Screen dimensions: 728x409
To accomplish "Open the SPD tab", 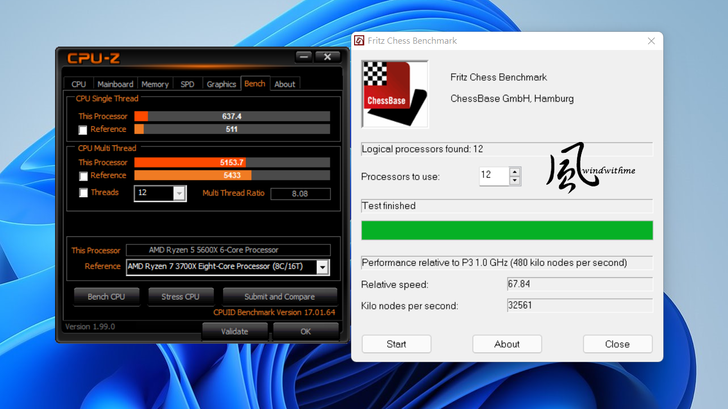I will click(187, 84).
